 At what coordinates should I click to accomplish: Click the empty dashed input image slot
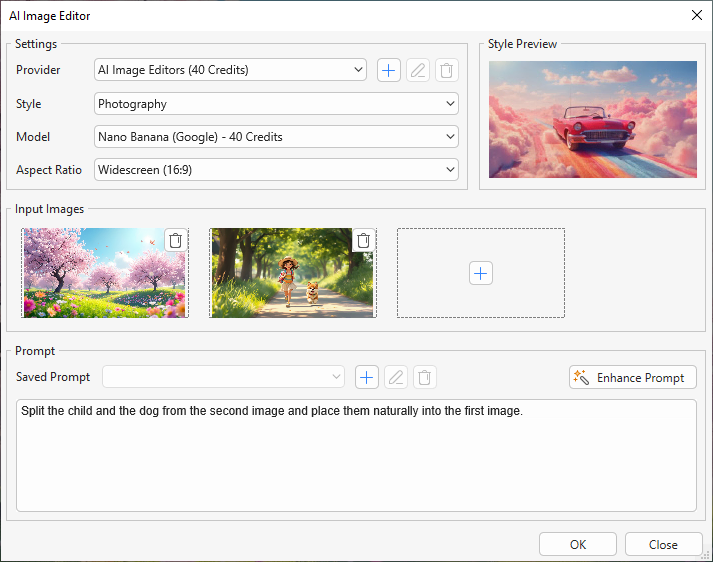(481, 273)
